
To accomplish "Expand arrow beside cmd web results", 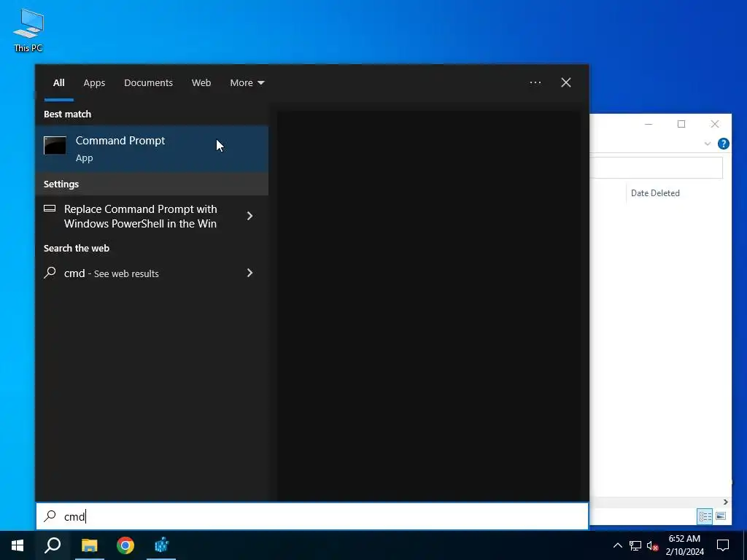I will click(x=249, y=273).
